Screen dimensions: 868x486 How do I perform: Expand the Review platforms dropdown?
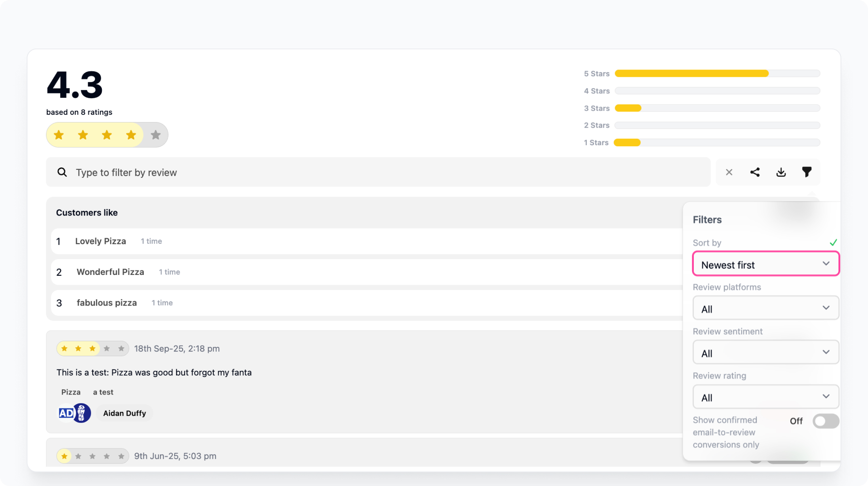click(765, 309)
